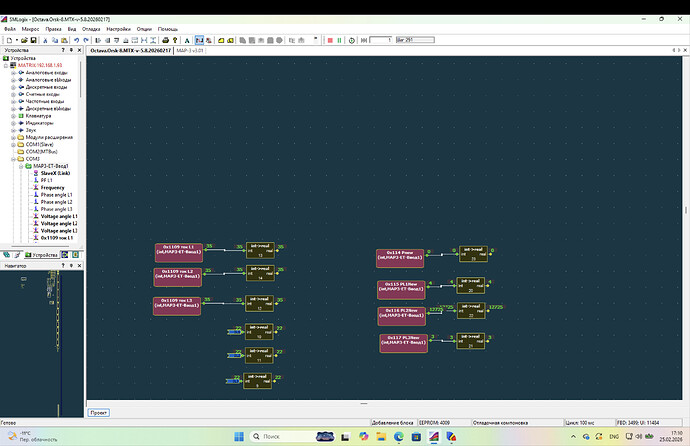Select the 0x114 Рнаг input block
Screen dimensions: 690x446
coord(400,257)
